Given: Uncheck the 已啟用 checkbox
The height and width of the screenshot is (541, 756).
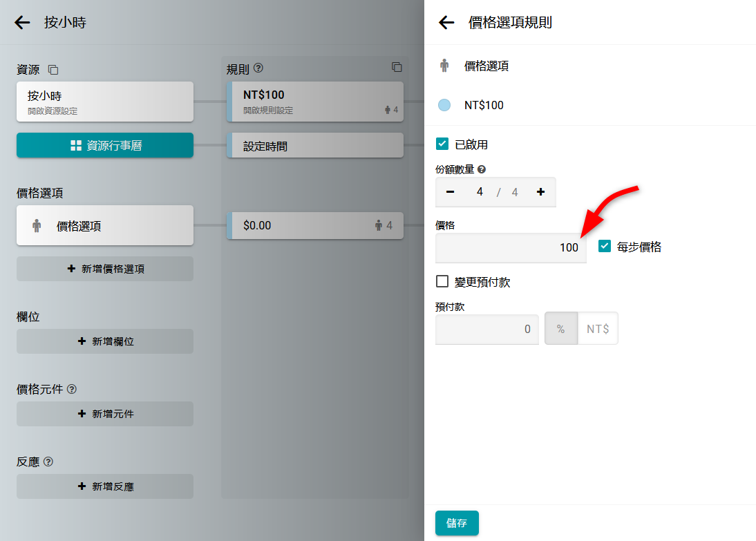Looking at the screenshot, I should (x=443, y=144).
